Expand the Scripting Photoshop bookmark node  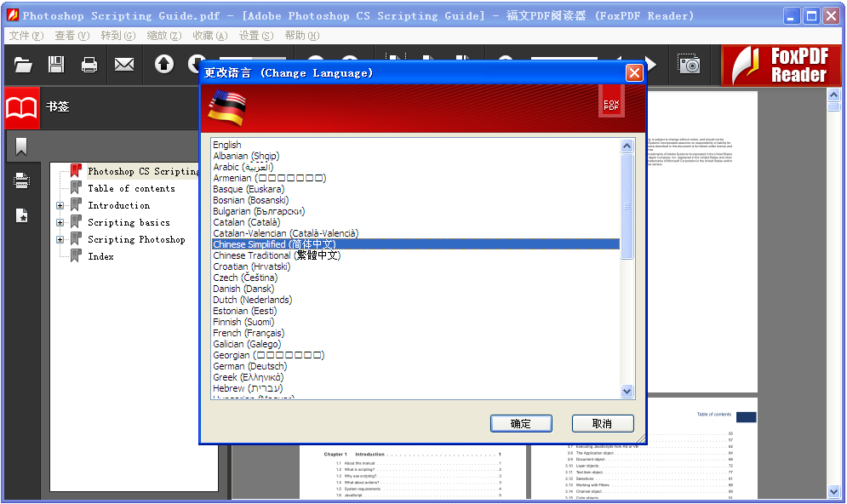coord(60,240)
